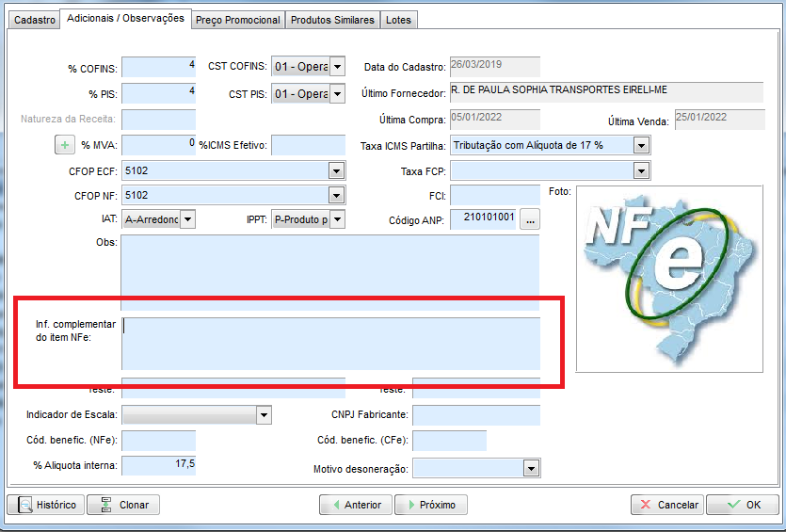Click the NFe product photo thumbnail
This screenshot has height=532, width=786.
668,278
